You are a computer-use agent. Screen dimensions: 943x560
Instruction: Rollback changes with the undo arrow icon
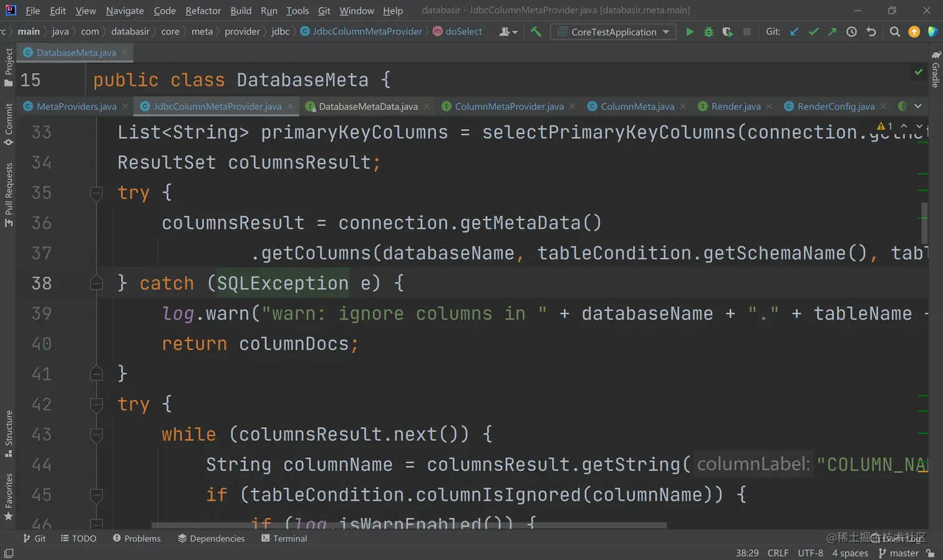871,32
